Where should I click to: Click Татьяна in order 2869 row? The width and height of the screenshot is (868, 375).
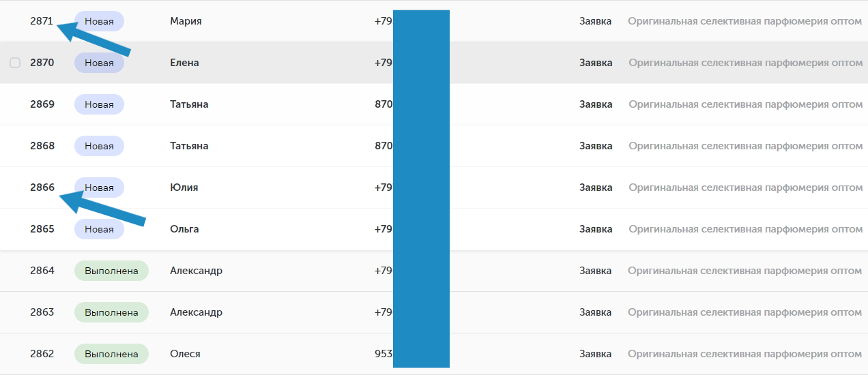click(189, 104)
